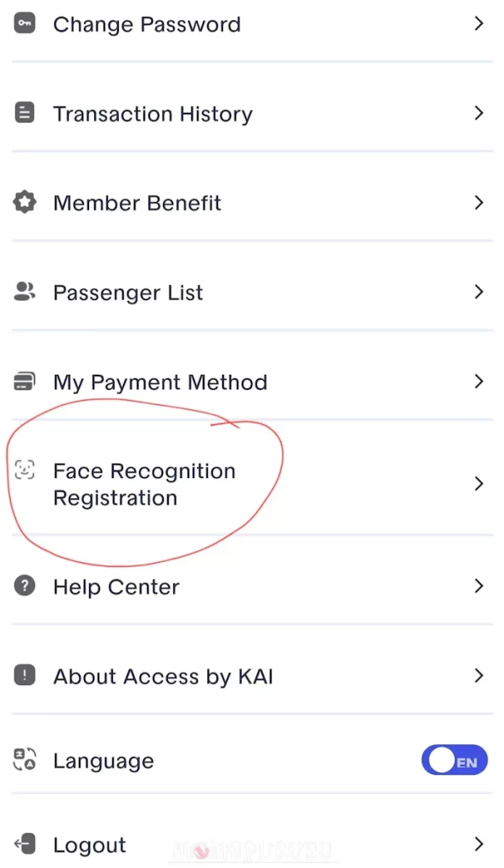Select the Member Benefit badge icon
The height and width of the screenshot is (868, 504).
25,202
